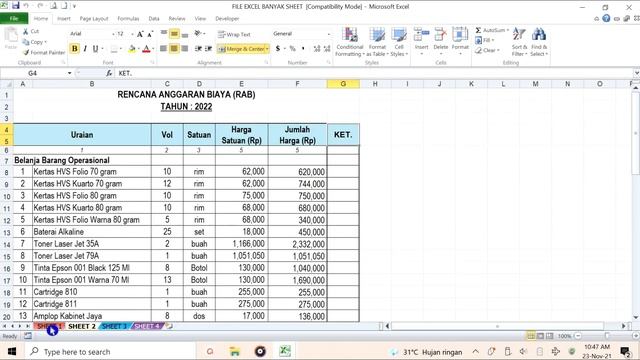Toggle Merge & Center
The image size is (640, 360).
pyautogui.click(x=241, y=49)
